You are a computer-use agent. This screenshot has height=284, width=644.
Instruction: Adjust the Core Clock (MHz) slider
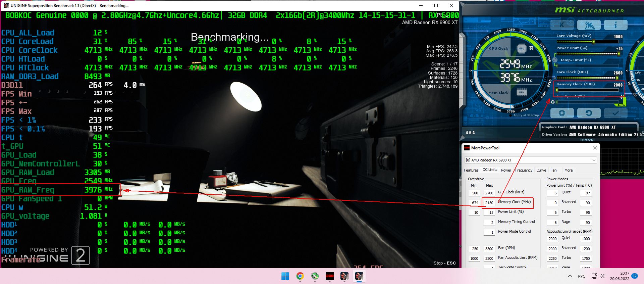(x=587, y=78)
